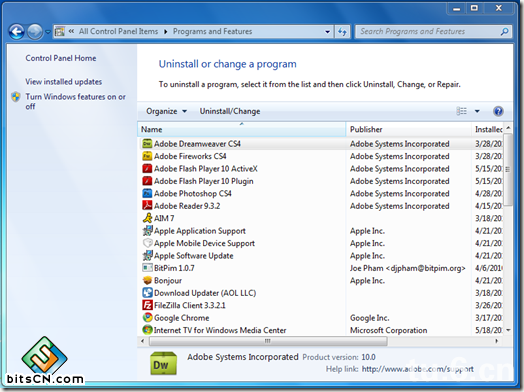Click the Download Updater (AOL LLC) icon
This screenshot has width=524, height=392.
pyautogui.click(x=147, y=293)
